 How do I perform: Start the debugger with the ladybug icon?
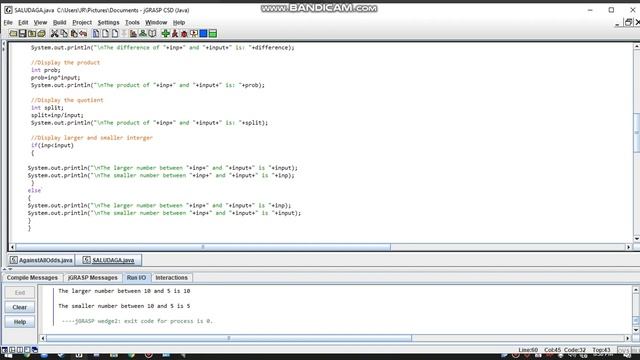coord(184,33)
